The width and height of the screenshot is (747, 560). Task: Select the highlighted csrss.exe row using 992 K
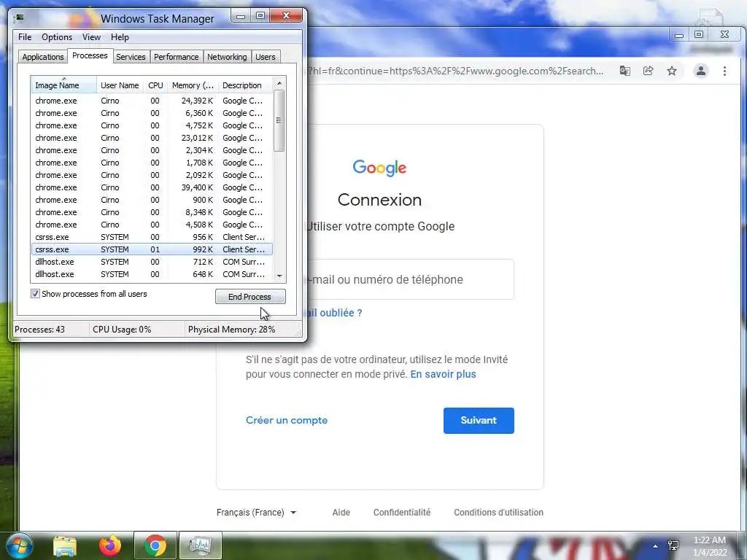[x=152, y=249]
